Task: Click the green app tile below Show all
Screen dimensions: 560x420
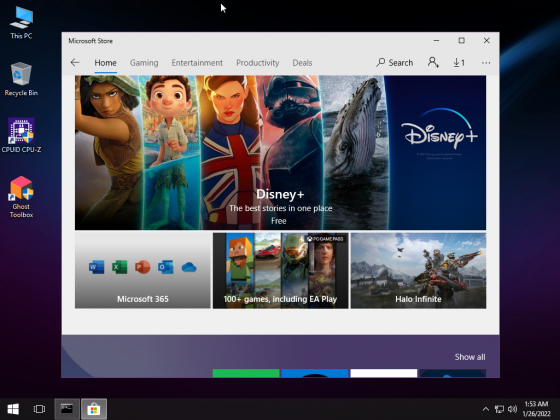Action: [246, 373]
